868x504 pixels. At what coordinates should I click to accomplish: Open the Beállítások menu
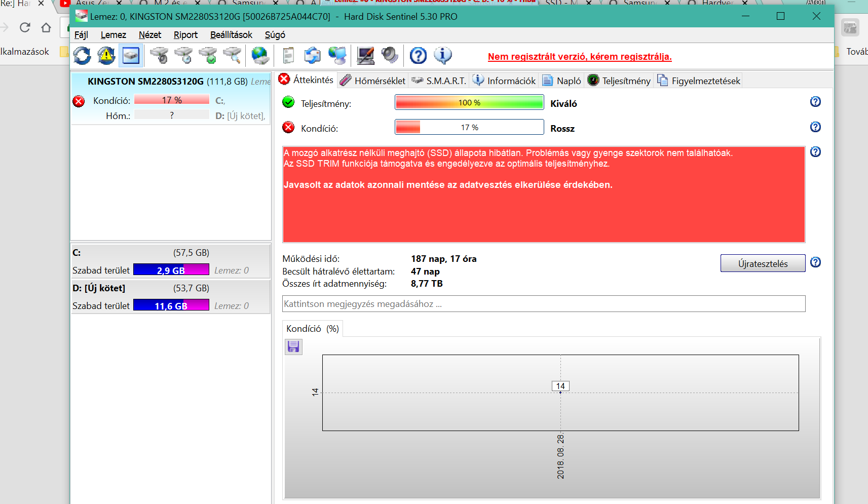(231, 35)
